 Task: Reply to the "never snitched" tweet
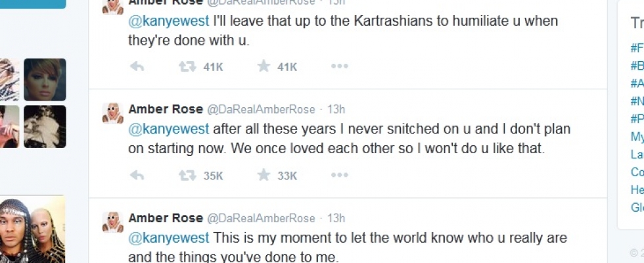(137, 176)
